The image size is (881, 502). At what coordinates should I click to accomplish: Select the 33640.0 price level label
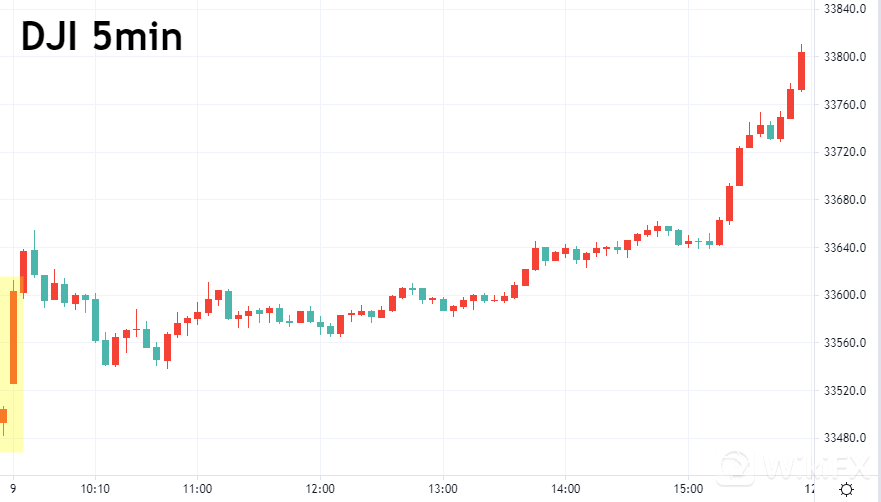[844, 248]
